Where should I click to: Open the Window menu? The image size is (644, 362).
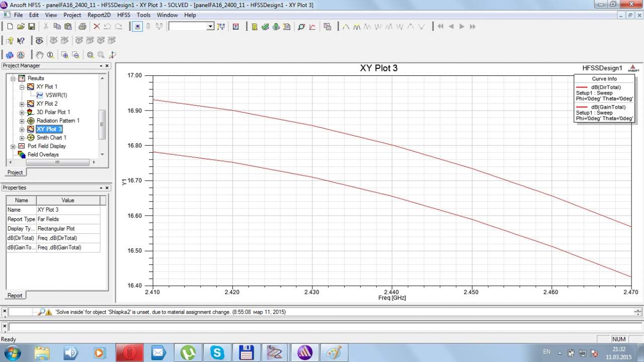click(168, 15)
